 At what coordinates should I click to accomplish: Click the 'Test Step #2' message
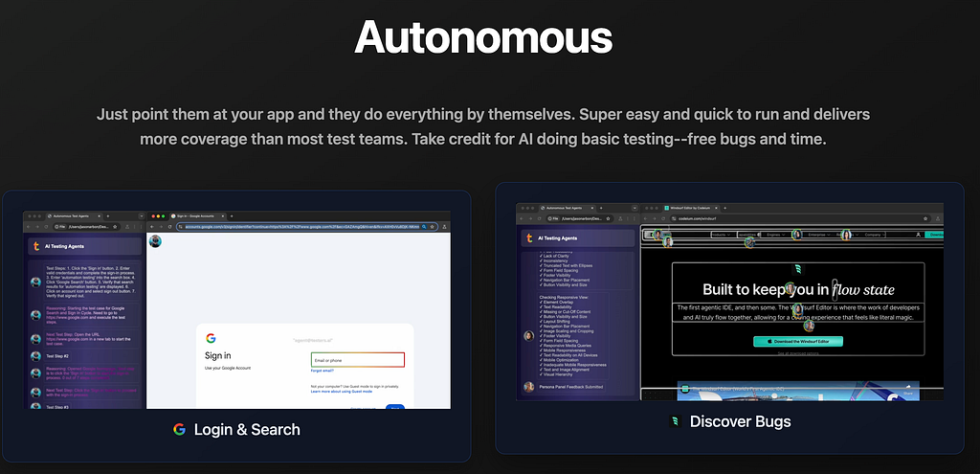click(57, 356)
